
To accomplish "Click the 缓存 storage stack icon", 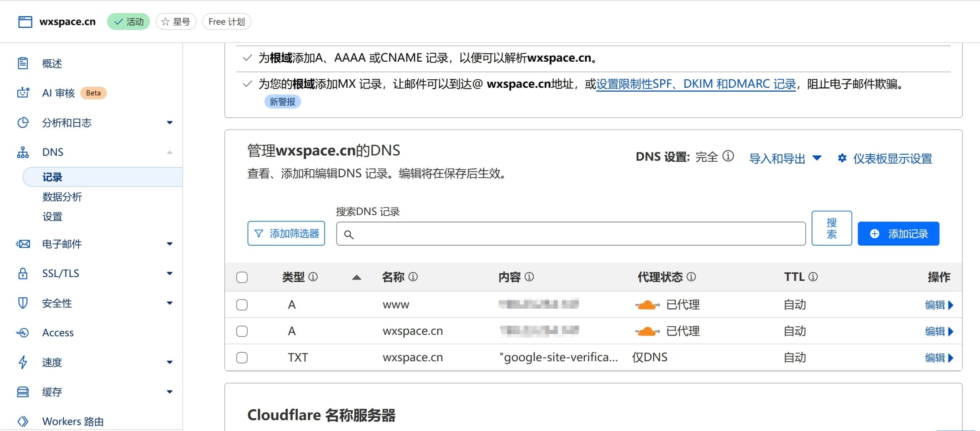I will (23, 392).
